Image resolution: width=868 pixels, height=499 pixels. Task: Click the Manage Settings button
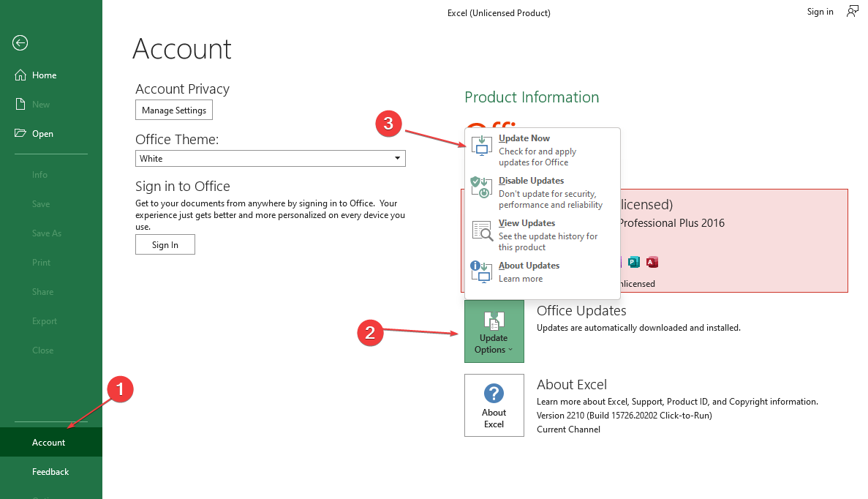pos(174,110)
